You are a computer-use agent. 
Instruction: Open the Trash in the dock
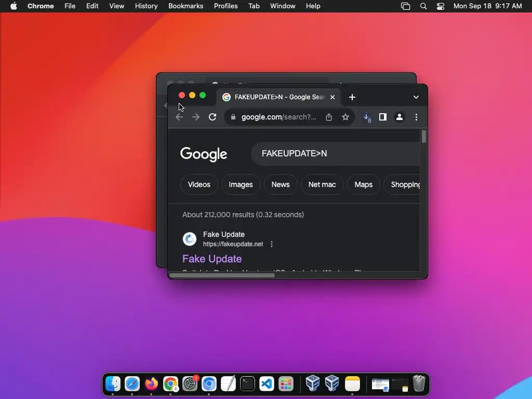tap(419, 383)
